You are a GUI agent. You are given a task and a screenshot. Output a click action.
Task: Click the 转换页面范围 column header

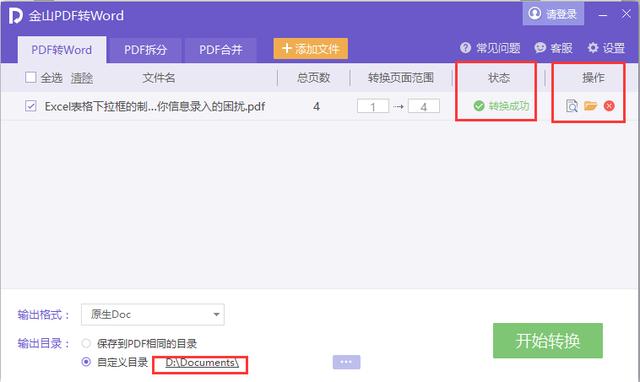tap(401, 78)
